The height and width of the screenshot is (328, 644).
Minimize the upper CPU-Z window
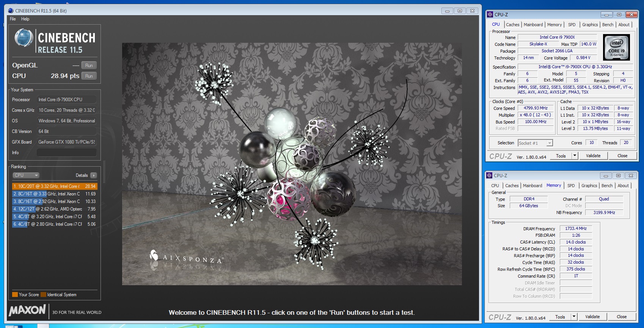coord(606,15)
